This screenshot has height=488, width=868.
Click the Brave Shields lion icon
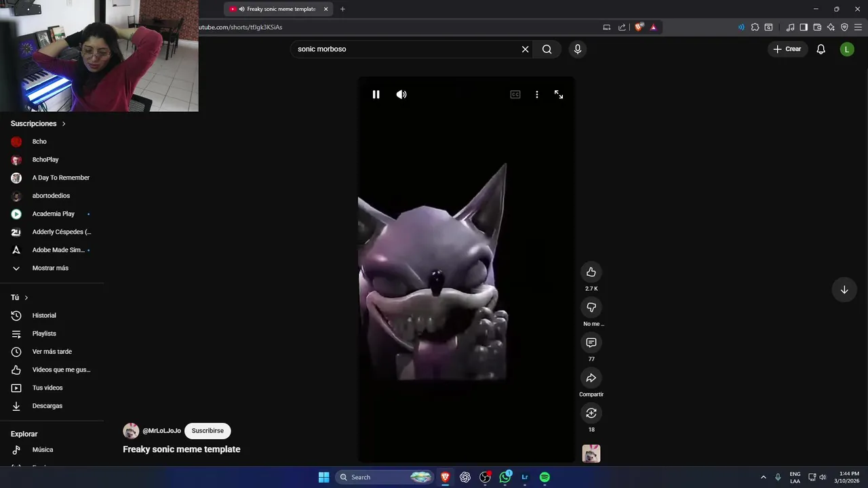[x=639, y=27]
